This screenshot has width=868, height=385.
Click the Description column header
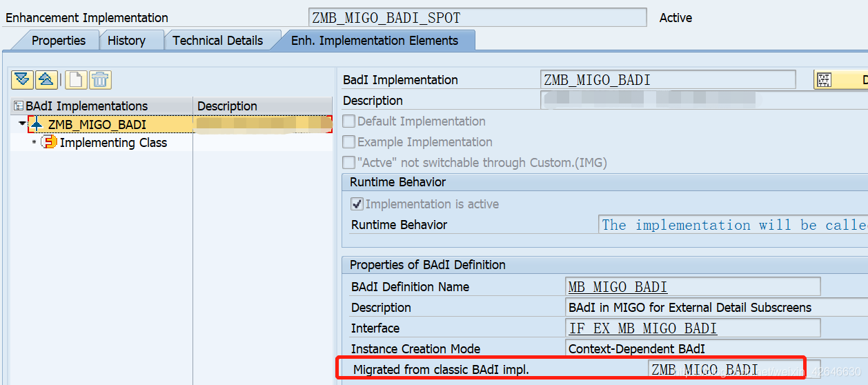(x=262, y=106)
